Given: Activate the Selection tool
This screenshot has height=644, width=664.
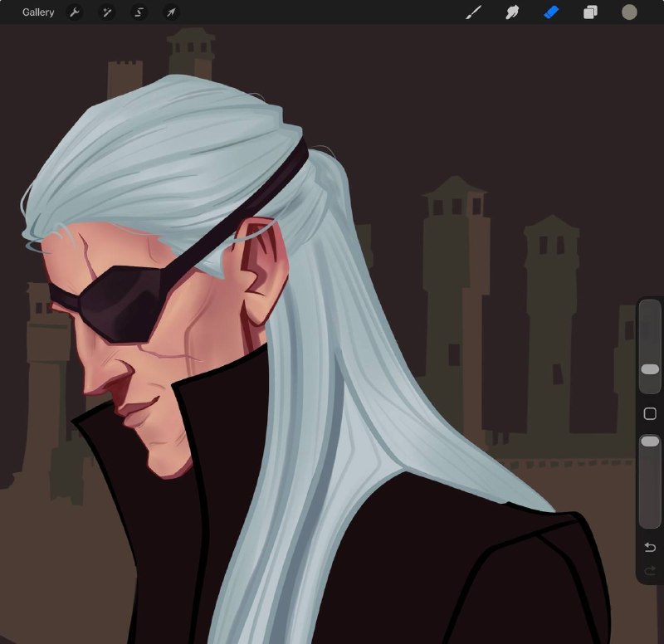Looking at the screenshot, I should pyautogui.click(x=139, y=12).
